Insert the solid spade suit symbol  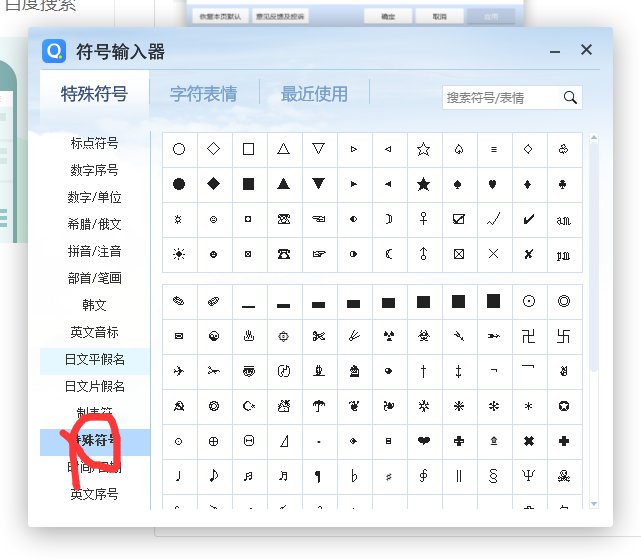tap(458, 184)
